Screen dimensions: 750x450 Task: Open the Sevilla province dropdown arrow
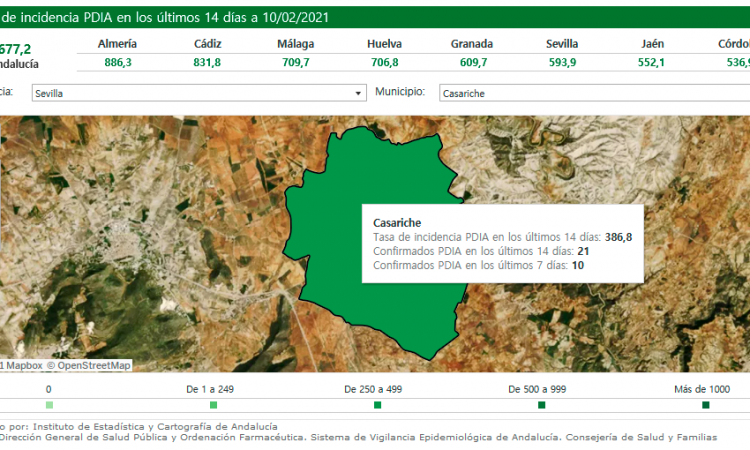pyautogui.click(x=359, y=93)
